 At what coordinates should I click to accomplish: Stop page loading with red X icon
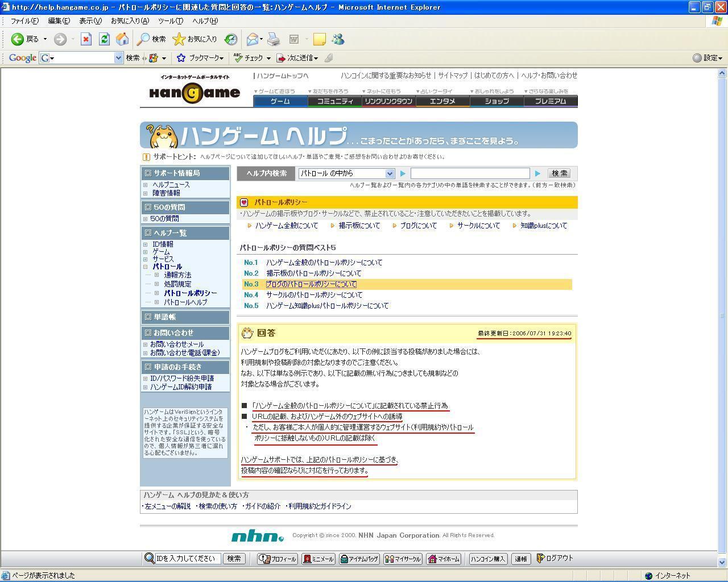click(x=86, y=39)
